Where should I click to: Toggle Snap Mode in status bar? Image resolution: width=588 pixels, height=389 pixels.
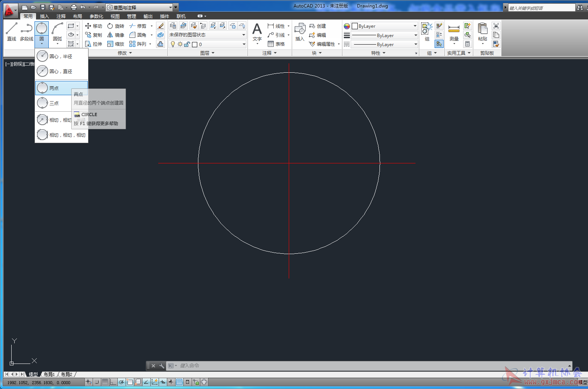(97, 382)
